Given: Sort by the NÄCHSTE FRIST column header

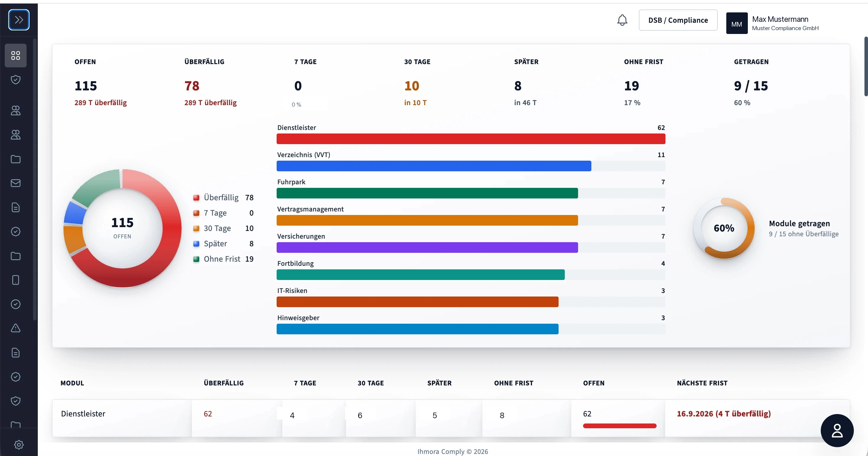Looking at the screenshot, I should 702,383.
